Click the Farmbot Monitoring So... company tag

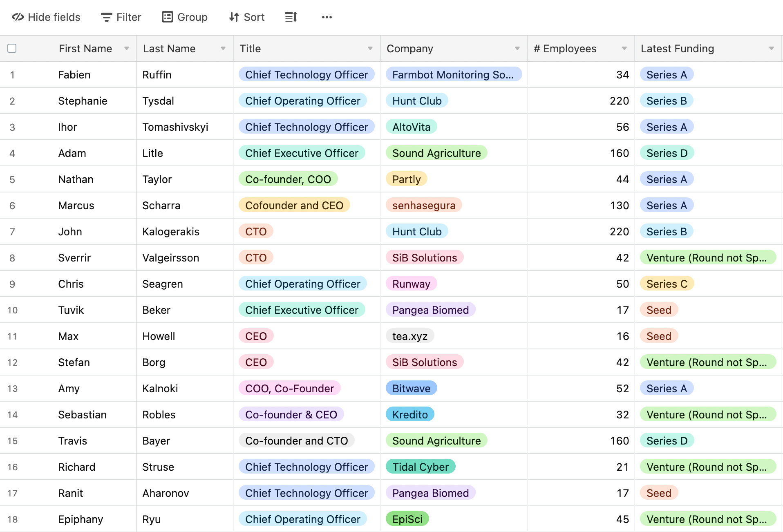coord(454,75)
